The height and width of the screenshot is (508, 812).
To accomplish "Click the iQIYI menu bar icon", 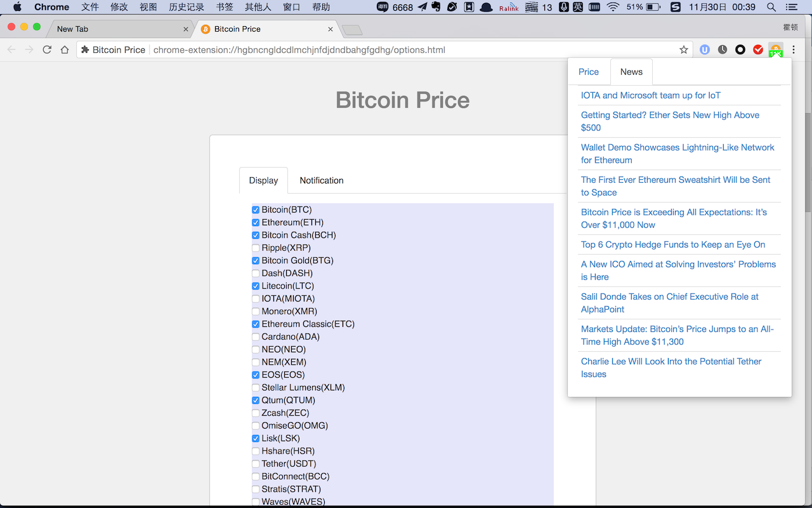I will [x=383, y=7].
